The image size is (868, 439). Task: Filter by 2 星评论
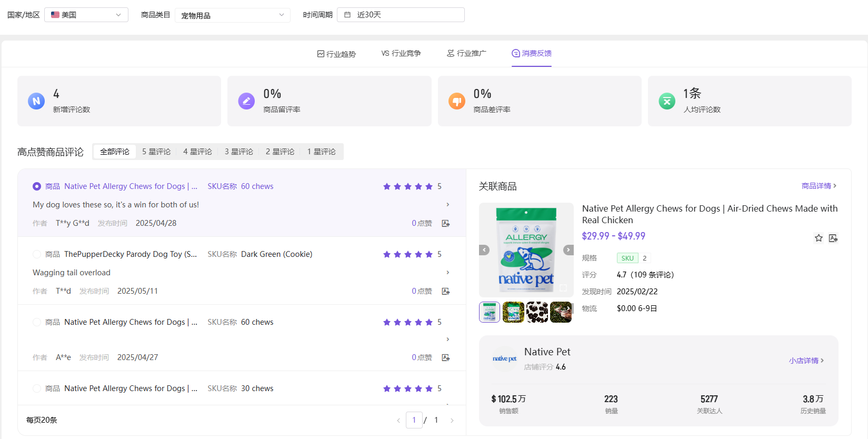[x=280, y=152]
